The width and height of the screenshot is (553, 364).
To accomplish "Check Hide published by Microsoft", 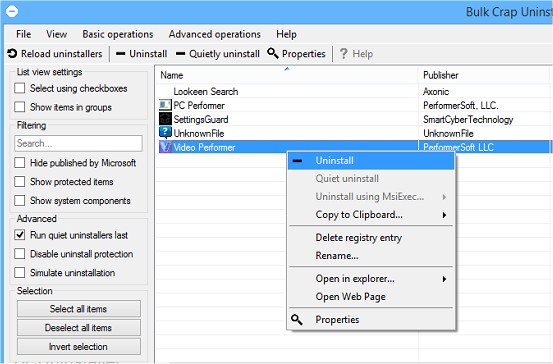I will pos(20,163).
